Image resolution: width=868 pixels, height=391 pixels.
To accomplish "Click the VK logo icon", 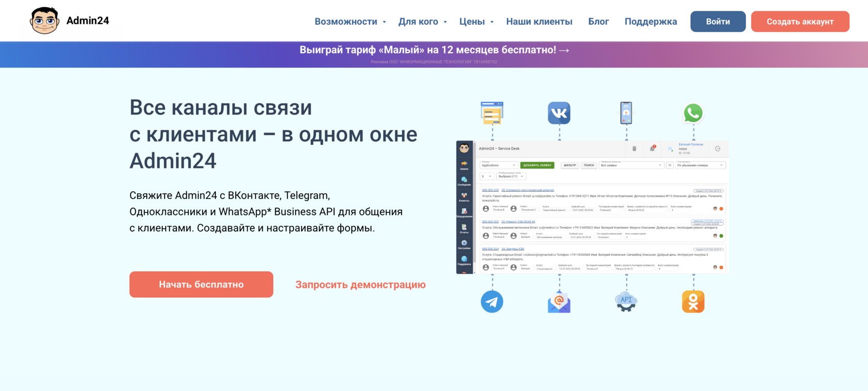I will pyautogui.click(x=559, y=113).
